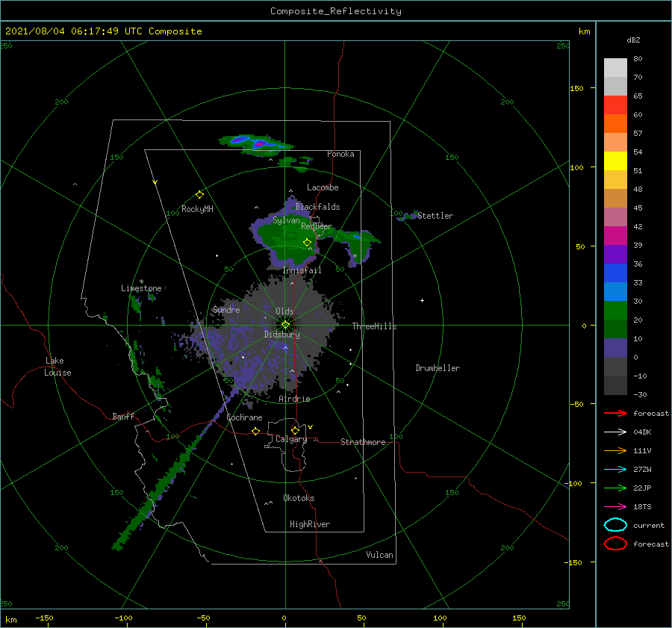Click the Airdrie city label
Viewport: 672px width, 628px height.
(294, 399)
